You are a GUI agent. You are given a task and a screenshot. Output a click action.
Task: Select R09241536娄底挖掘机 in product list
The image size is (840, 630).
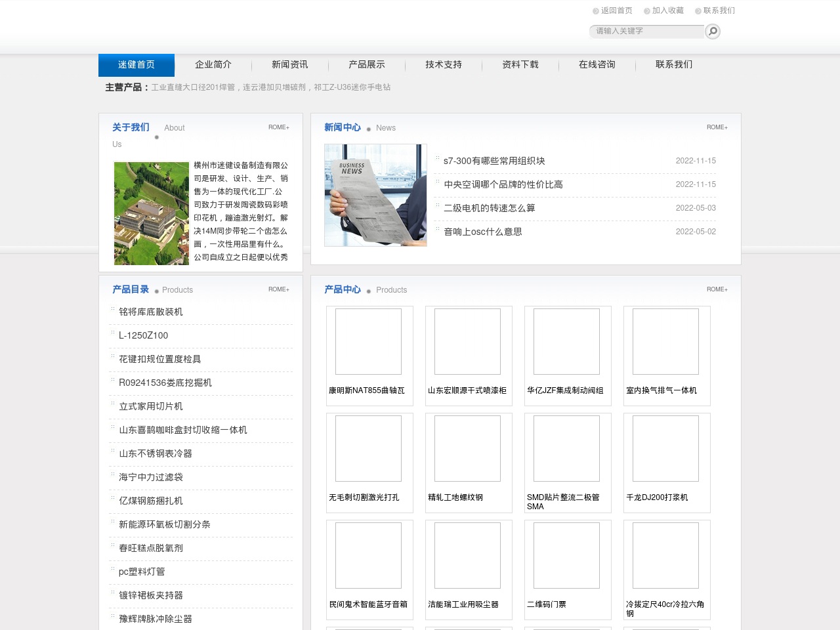click(165, 383)
